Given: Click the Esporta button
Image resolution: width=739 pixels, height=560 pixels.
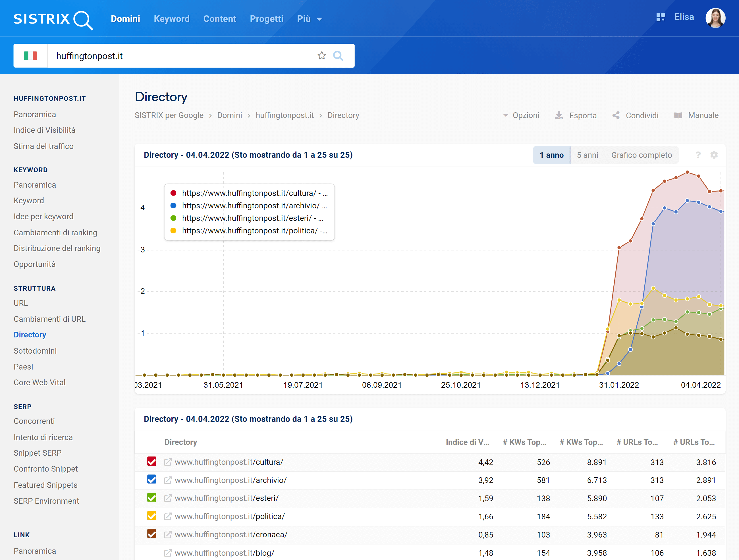Looking at the screenshot, I should tap(576, 116).
